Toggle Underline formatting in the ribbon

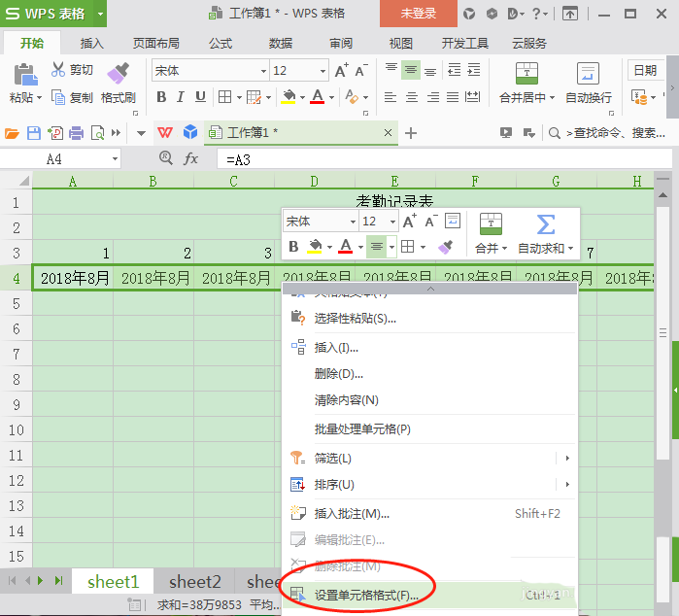[x=200, y=97]
